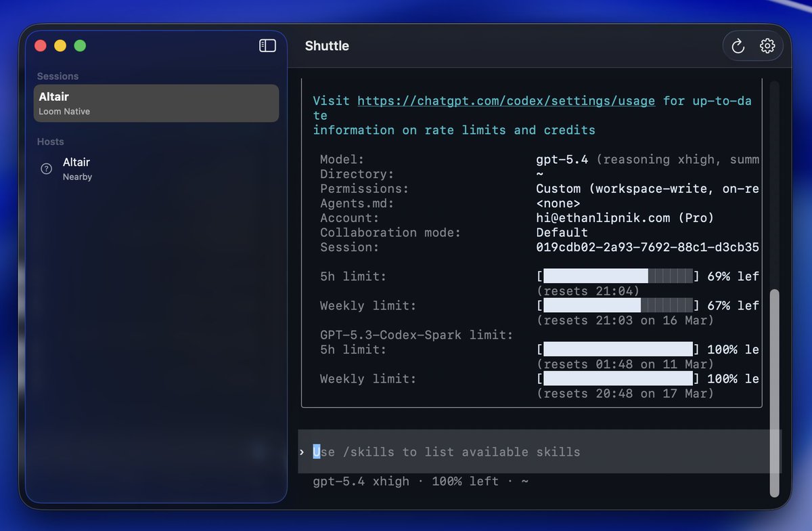Click the GPT-5.3-Codex-Spark limit label
The height and width of the screenshot is (531, 812).
pyautogui.click(x=417, y=335)
